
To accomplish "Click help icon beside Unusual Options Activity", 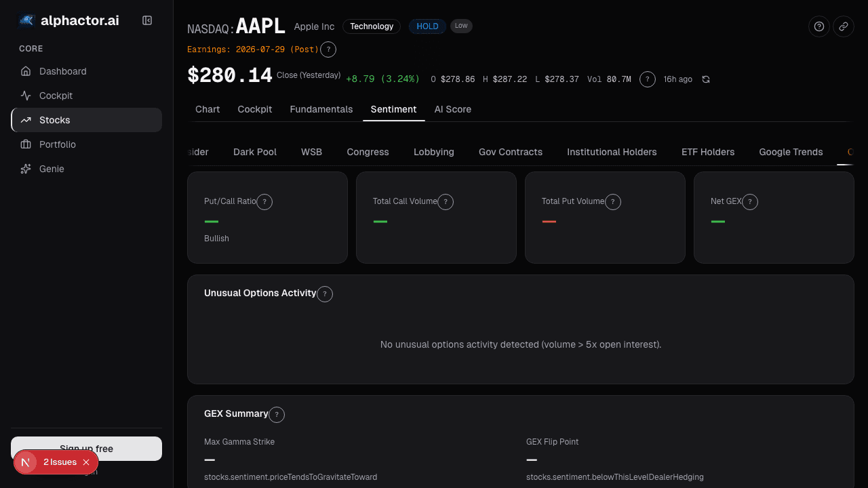I will pos(325,294).
